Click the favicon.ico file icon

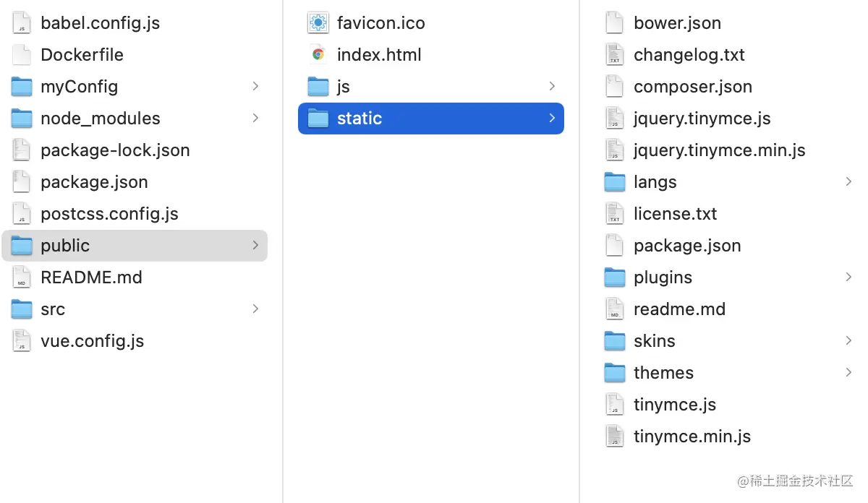pyautogui.click(x=318, y=23)
